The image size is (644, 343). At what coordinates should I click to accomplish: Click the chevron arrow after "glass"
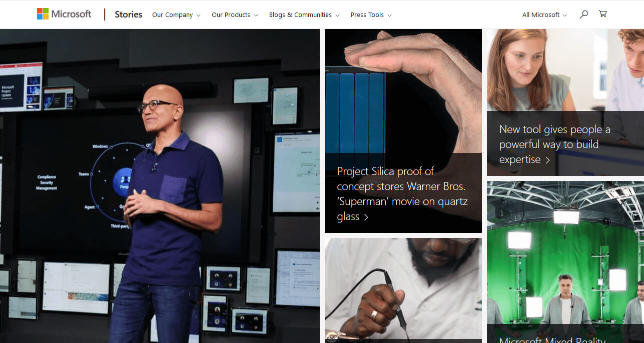point(367,217)
